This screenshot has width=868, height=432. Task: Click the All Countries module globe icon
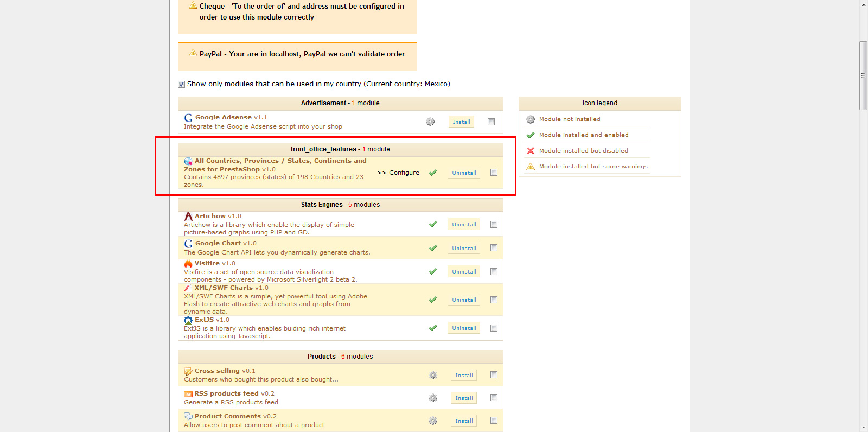click(188, 161)
